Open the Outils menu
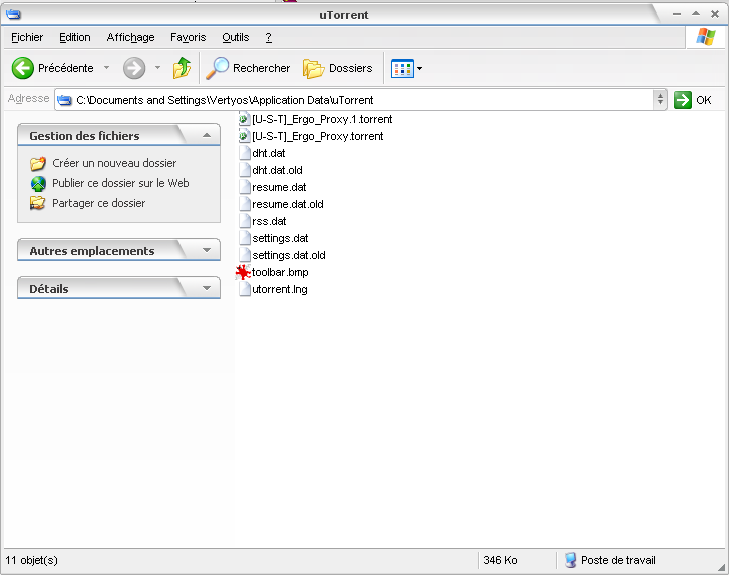The height and width of the screenshot is (575, 729). (236, 37)
